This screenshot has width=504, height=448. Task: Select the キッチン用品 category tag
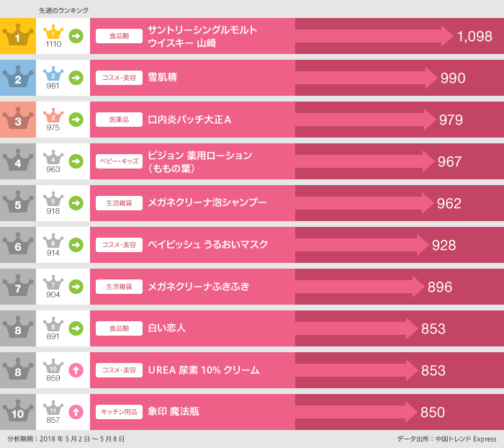[x=119, y=412]
